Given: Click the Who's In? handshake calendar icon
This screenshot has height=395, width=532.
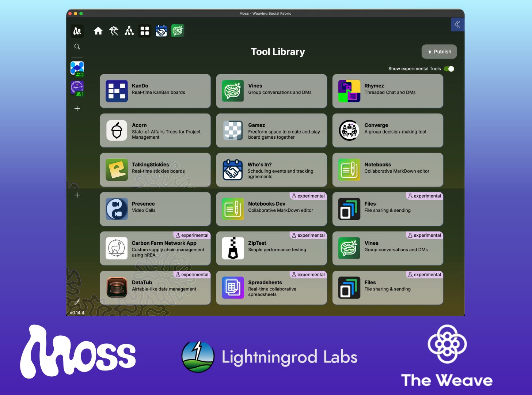Looking at the screenshot, I should click(x=233, y=170).
